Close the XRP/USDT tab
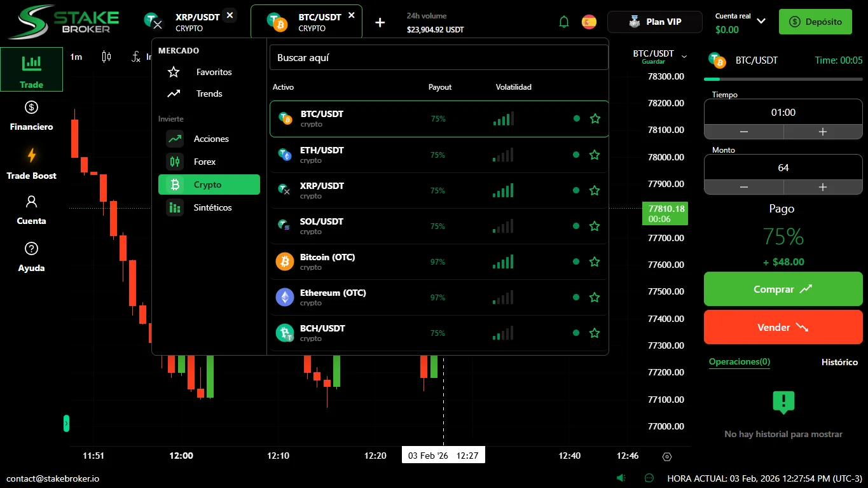Screen dimensions: 868x488 [x=230, y=15]
